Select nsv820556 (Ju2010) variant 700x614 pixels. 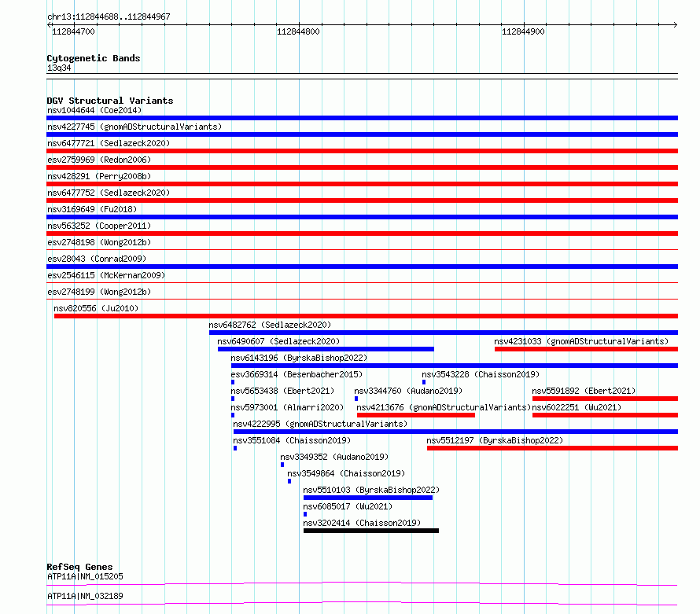(x=96, y=308)
